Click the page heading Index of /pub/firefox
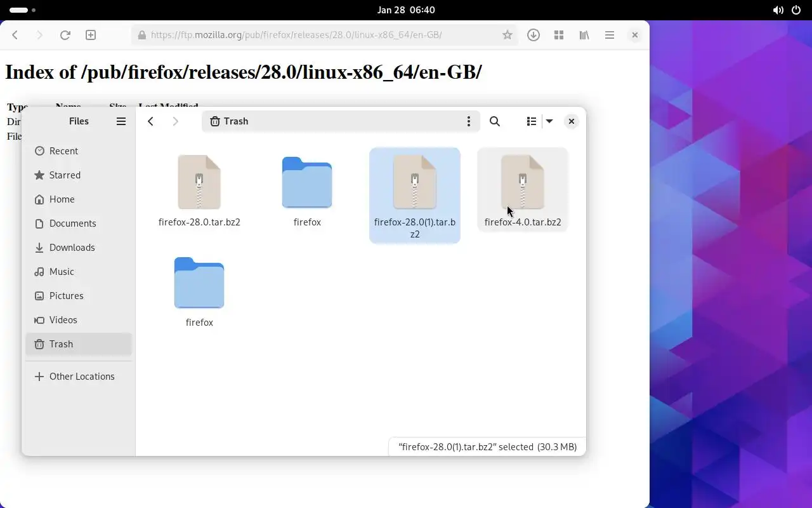Screen dimensions: 812x508 pyautogui.click(x=244, y=72)
